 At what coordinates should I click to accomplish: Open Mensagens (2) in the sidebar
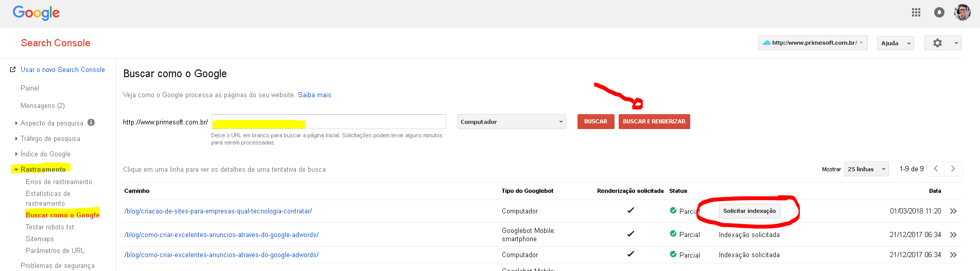click(43, 106)
